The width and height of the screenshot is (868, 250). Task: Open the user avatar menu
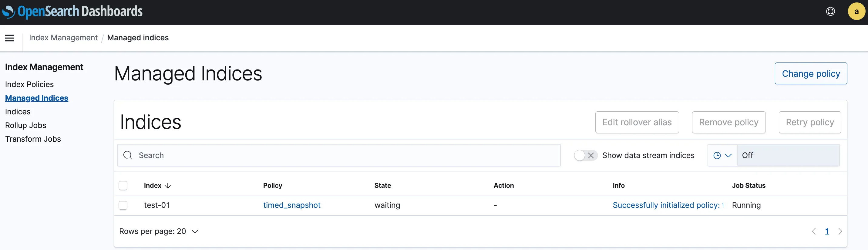point(856,12)
